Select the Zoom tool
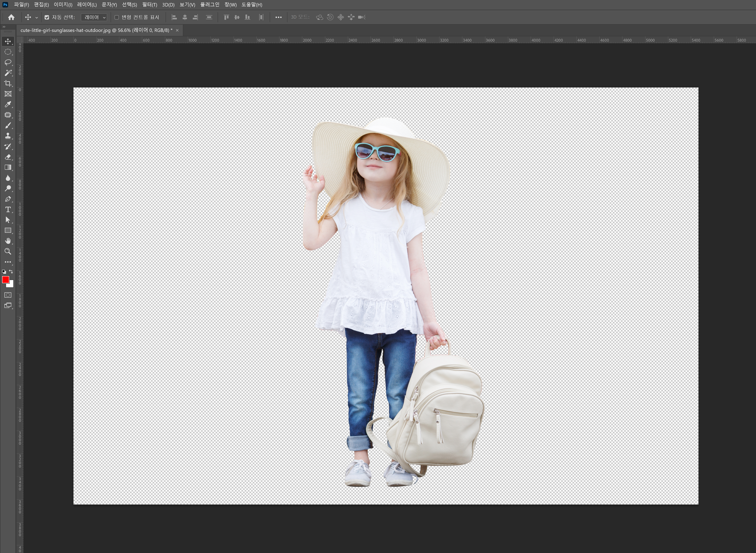The width and height of the screenshot is (756, 553). 8,251
